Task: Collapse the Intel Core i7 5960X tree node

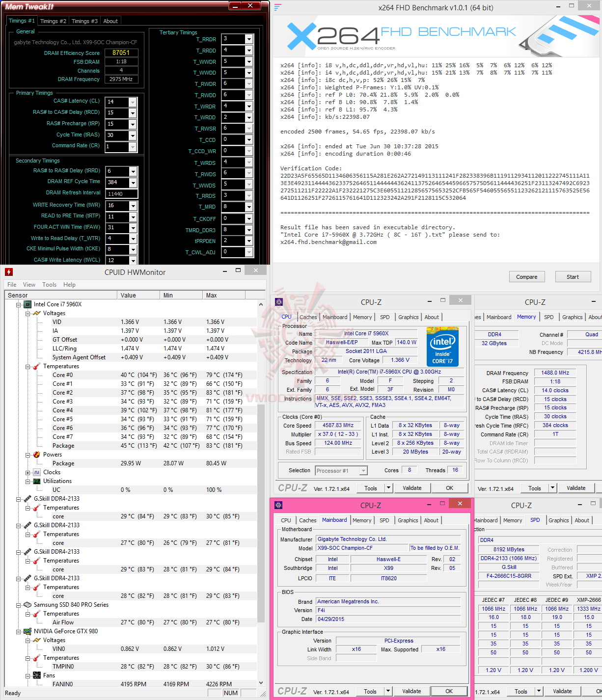Action: [x=19, y=304]
